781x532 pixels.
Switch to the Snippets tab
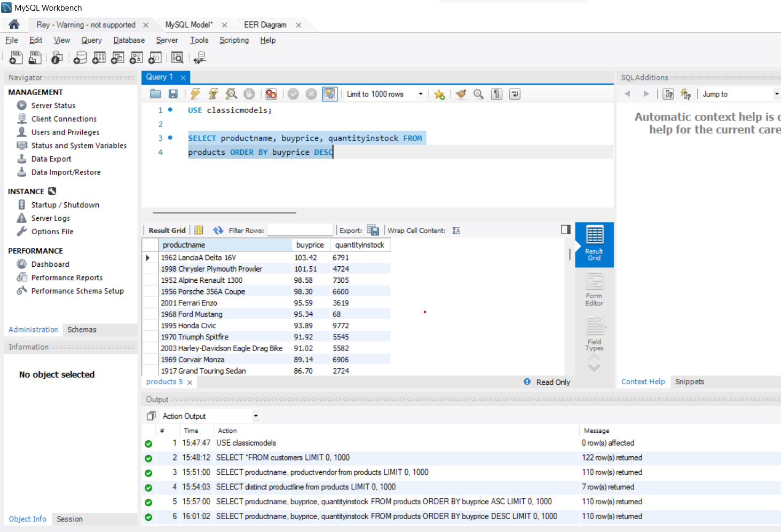pyautogui.click(x=690, y=382)
